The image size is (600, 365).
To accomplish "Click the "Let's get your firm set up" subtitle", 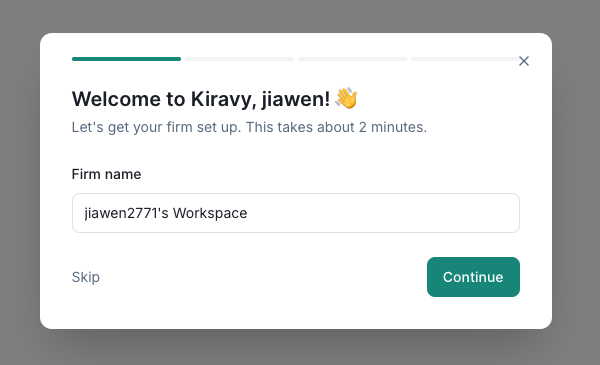I will [157, 127].
